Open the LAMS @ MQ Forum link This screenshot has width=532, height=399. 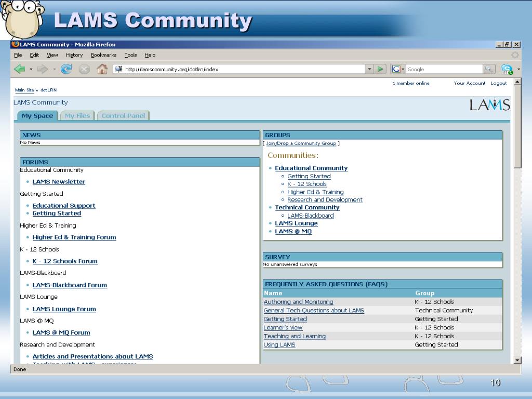pyautogui.click(x=61, y=333)
